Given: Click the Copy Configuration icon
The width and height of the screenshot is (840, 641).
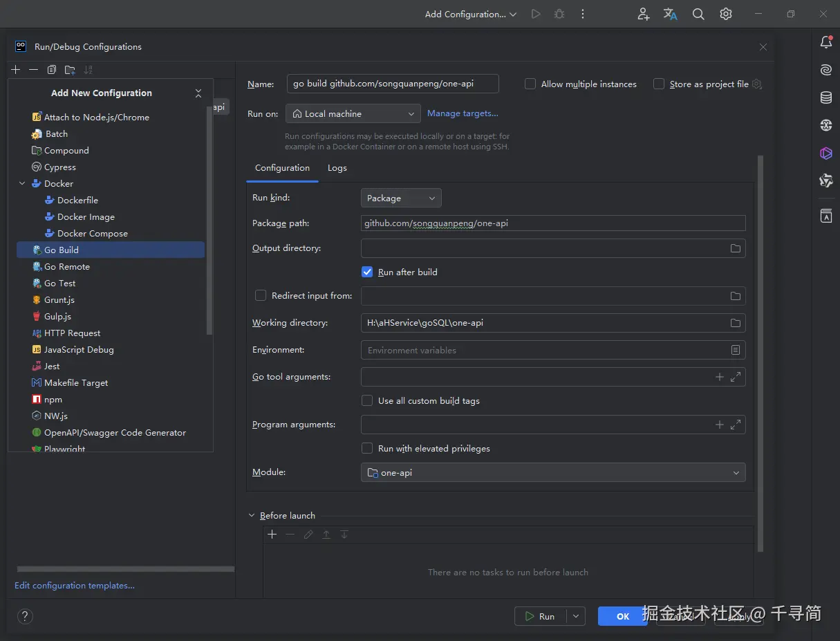Looking at the screenshot, I should pos(52,70).
